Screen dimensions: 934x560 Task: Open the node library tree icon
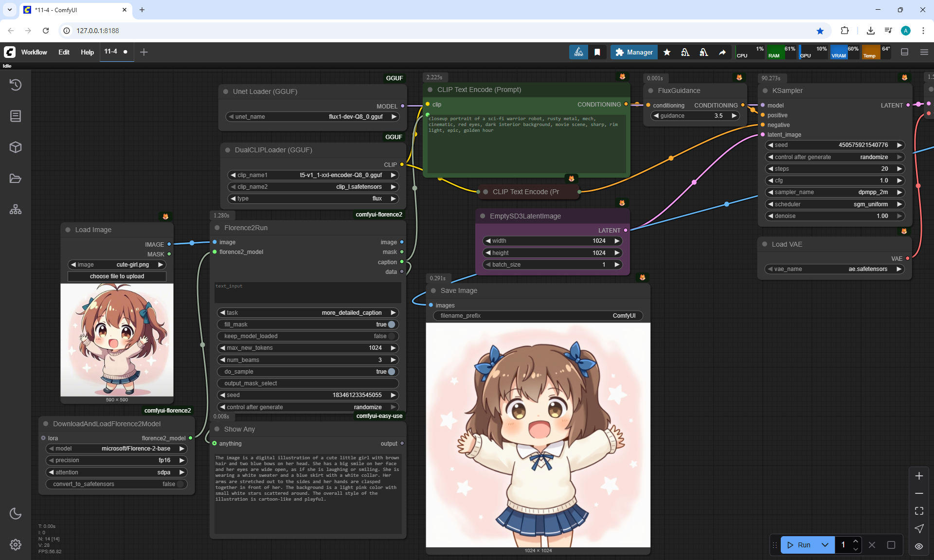pos(16,210)
